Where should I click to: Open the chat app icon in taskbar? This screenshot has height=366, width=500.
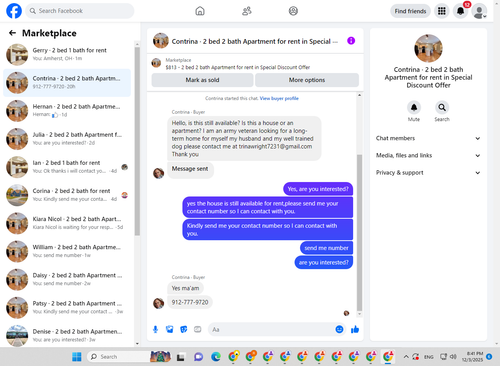198,357
